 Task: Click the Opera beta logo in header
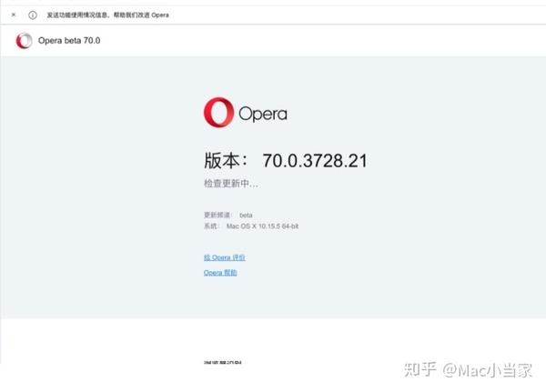(24, 41)
